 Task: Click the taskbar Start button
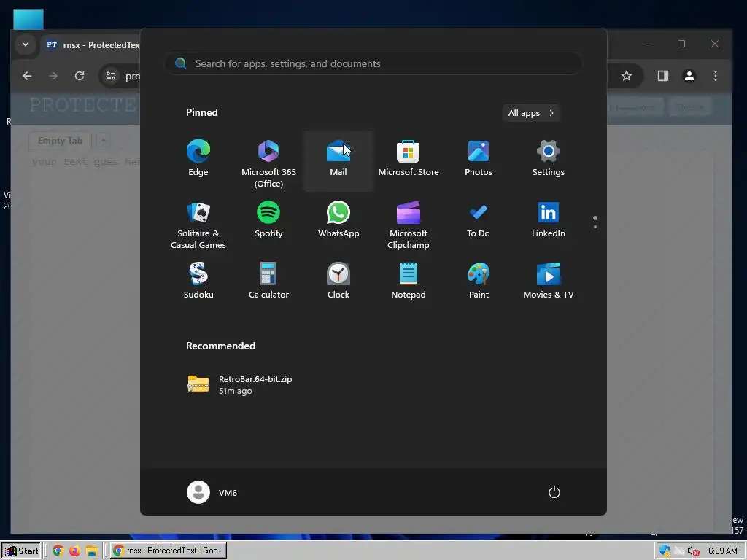[x=21, y=551]
